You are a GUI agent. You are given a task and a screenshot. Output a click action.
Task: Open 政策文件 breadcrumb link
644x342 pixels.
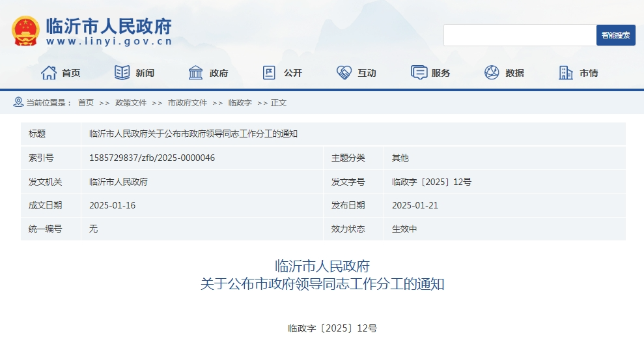[x=131, y=103]
